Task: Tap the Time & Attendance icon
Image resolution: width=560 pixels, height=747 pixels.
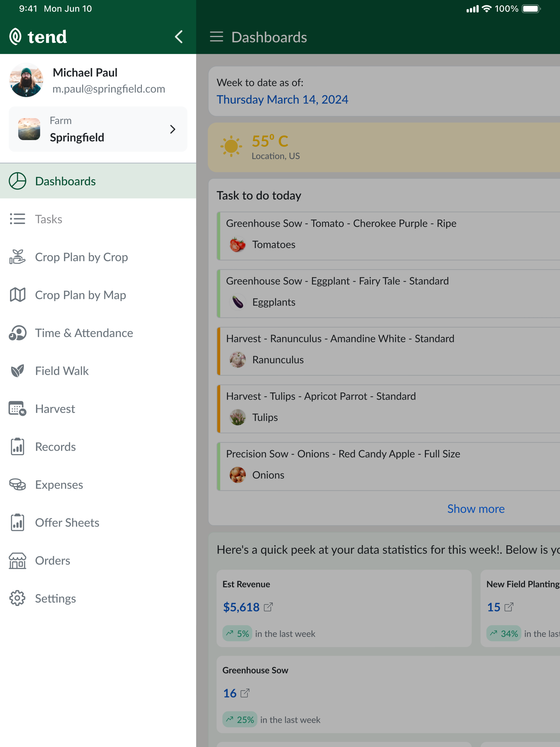Action: [x=18, y=333]
